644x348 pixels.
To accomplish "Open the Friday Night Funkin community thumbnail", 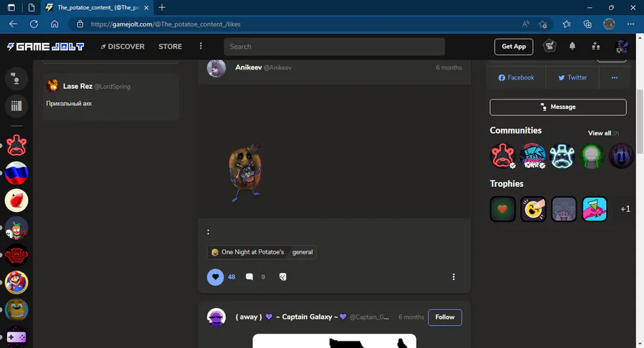I will point(532,155).
